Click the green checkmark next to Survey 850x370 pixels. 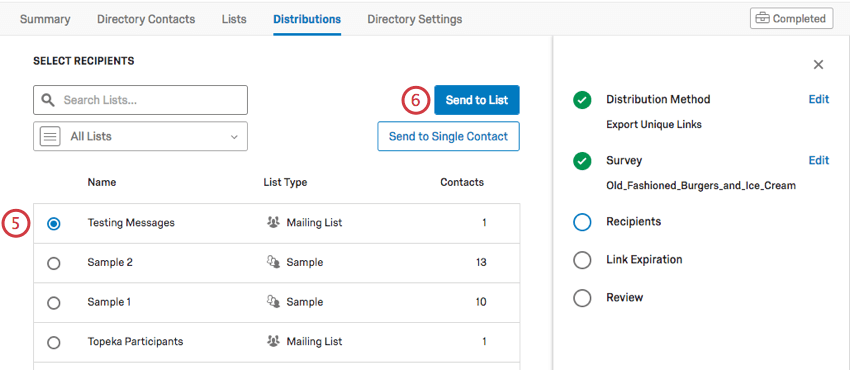tap(582, 161)
